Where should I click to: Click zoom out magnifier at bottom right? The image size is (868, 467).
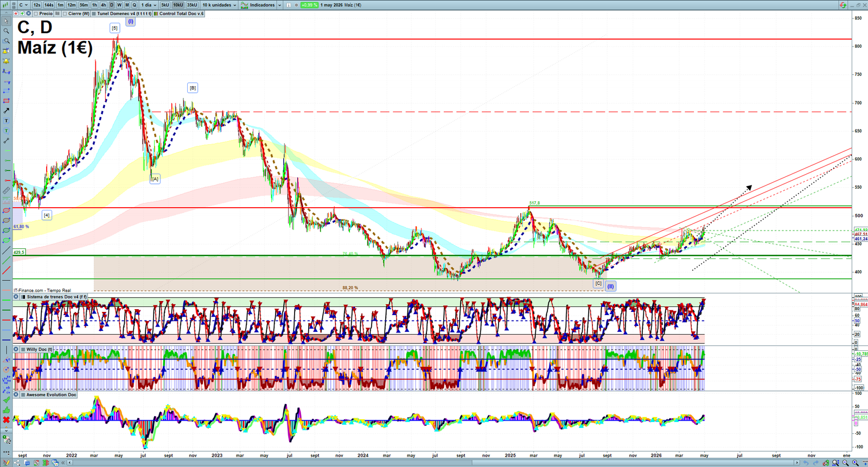[x=845, y=463]
